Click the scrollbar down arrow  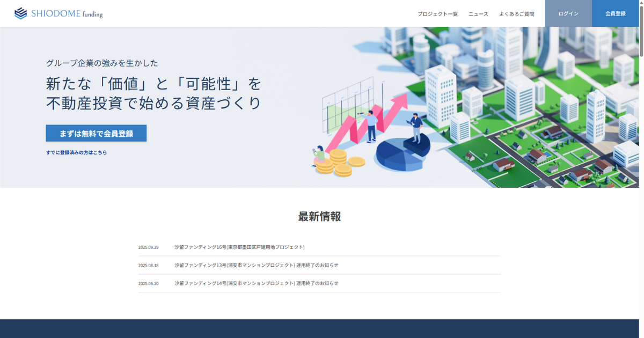click(x=640, y=335)
